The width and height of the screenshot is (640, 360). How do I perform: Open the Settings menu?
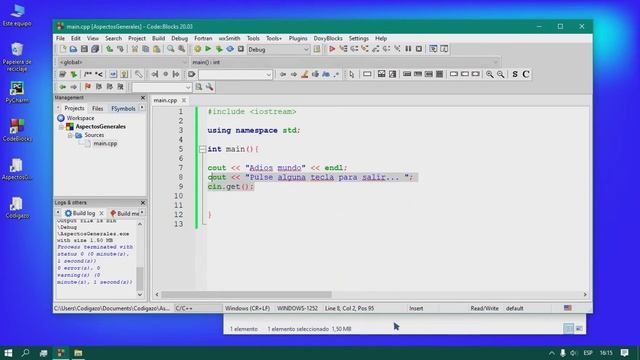point(359,38)
